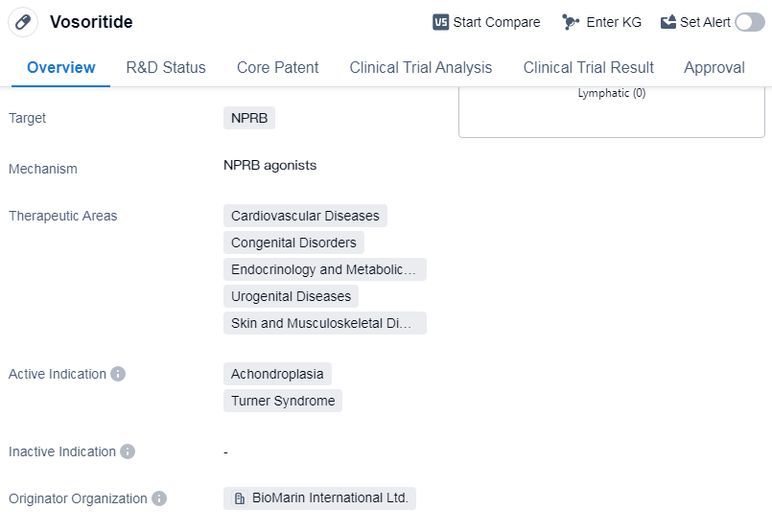
Task: Click the Start Compare VS icon
Action: (x=441, y=22)
